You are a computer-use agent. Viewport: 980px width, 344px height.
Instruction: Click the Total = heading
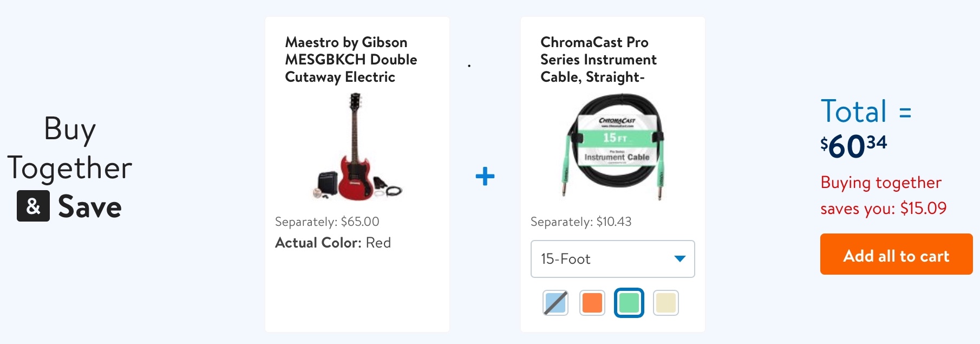tap(866, 112)
